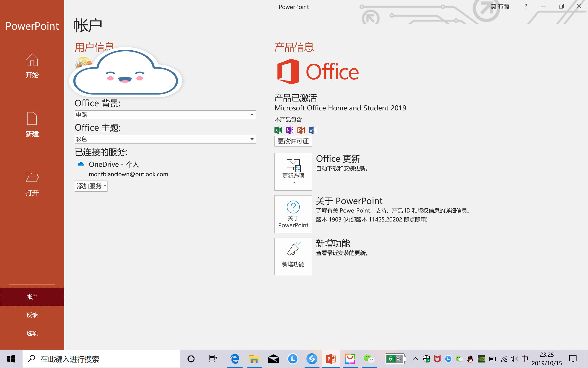The image size is (588, 368).
Task: Launch Microsoft Edge from taskbar
Action: [x=235, y=359]
